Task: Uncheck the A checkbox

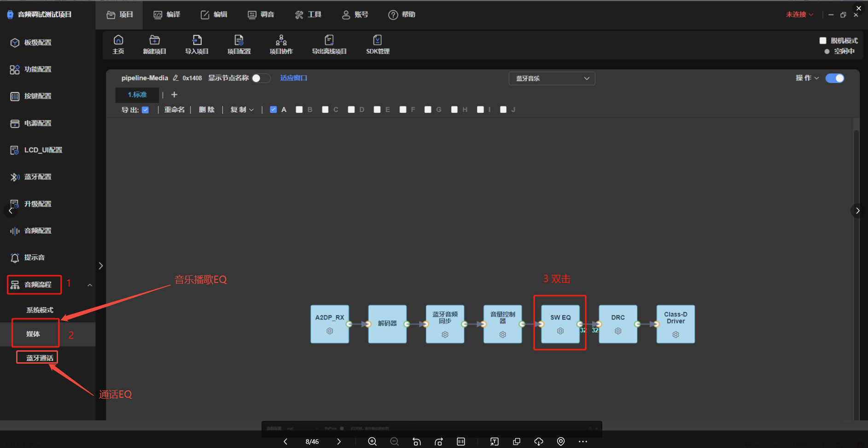Action: [274, 110]
